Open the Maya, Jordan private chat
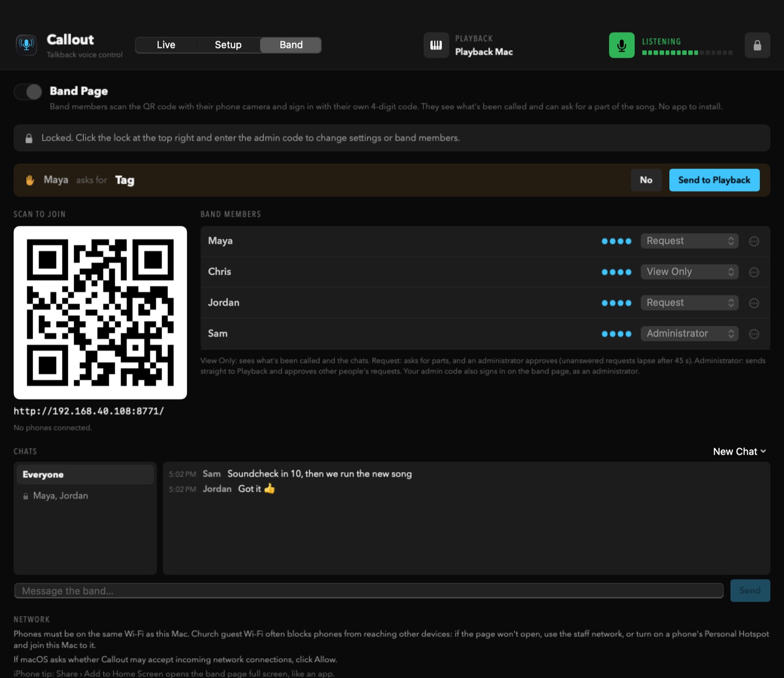This screenshot has width=784, height=678. pyautogui.click(x=85, y=496)
